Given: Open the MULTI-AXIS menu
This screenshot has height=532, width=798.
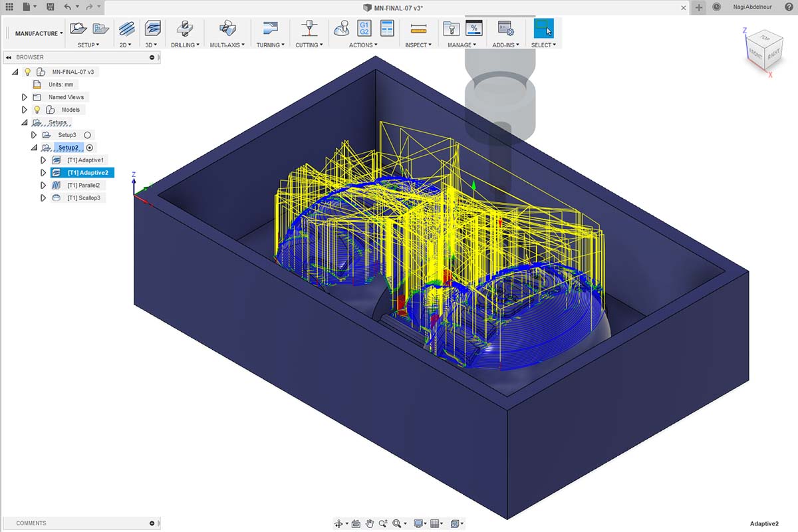Looking at the screenshot, I should [x=227, y=45].
